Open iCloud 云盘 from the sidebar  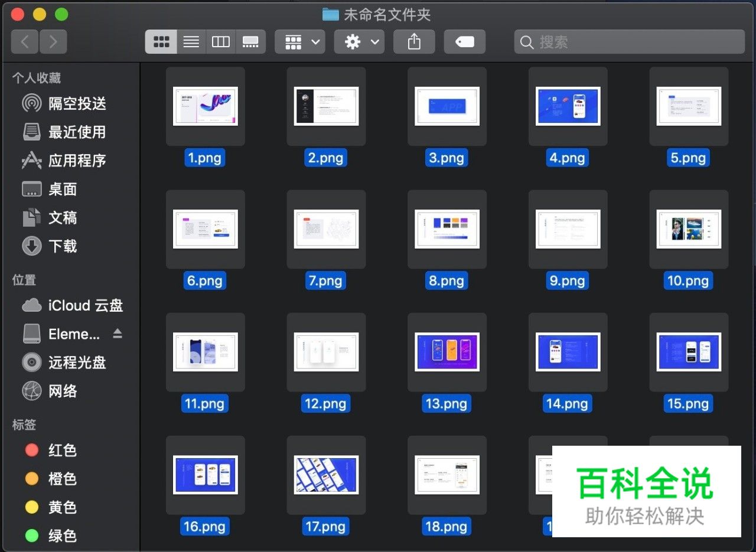tap(84, 305)
